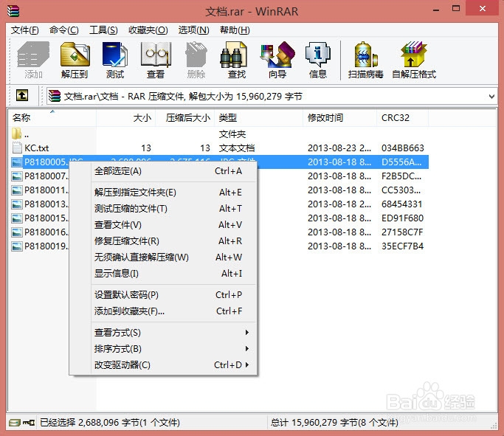The width and height of the screenshot is (504, 436).
Task: Click CRC value 35ECF7B4
Action: 402,246
